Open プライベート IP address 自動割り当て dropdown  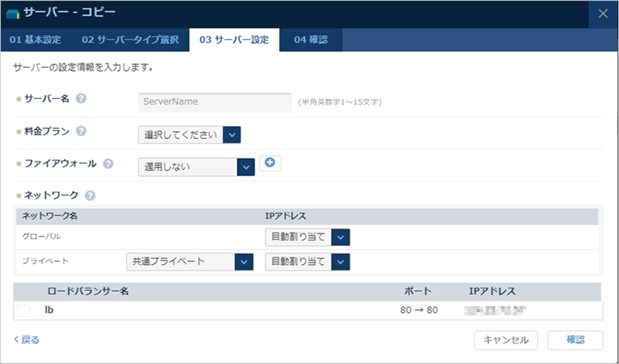307,262
